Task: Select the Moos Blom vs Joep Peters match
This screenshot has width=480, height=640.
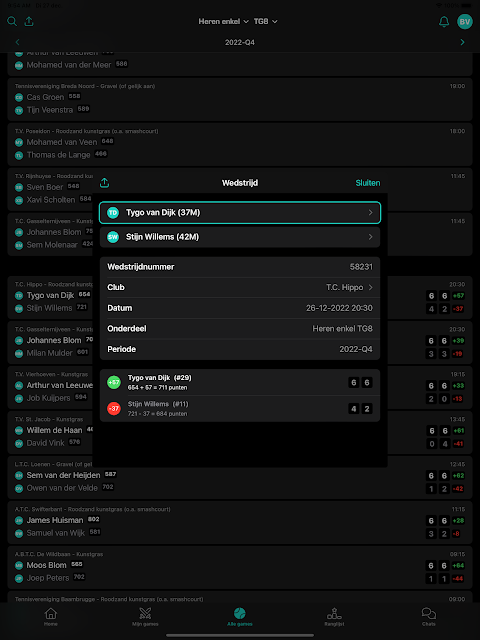Action: pos(240,567)
